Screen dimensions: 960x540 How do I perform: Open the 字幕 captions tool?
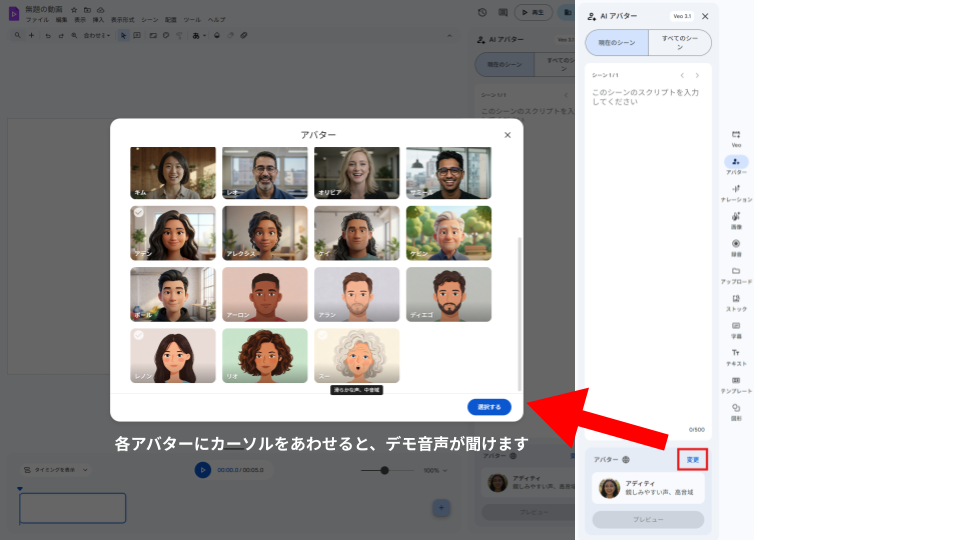[736, 326]
